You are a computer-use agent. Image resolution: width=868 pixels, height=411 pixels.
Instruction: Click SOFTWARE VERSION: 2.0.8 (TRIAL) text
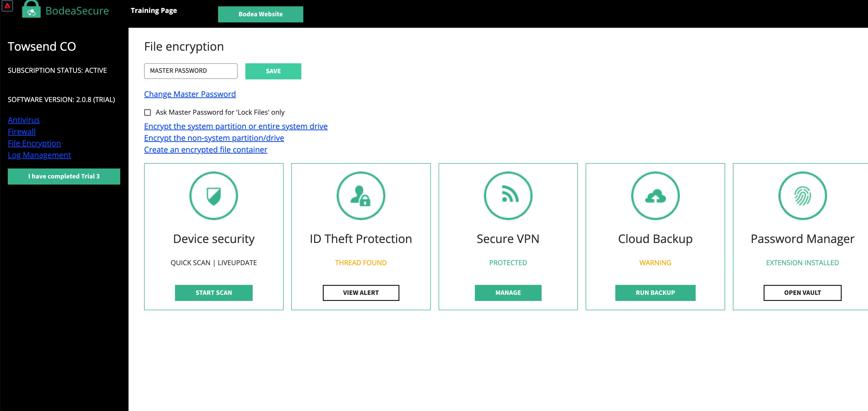click(61, 99)
